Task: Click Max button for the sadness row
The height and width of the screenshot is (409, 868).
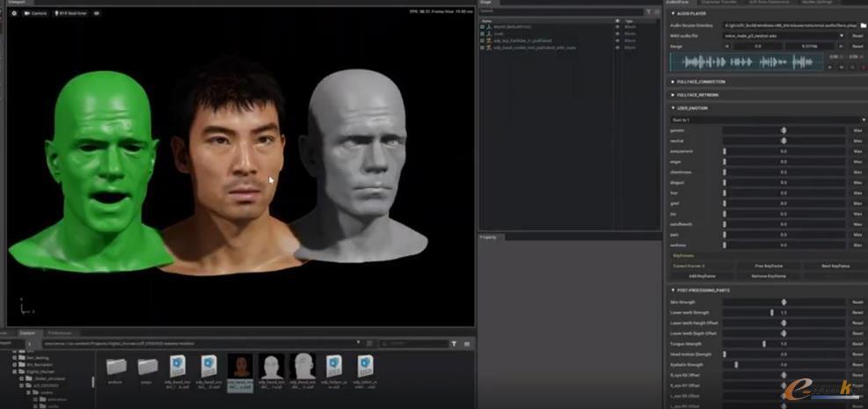Action: pos(857,245)
